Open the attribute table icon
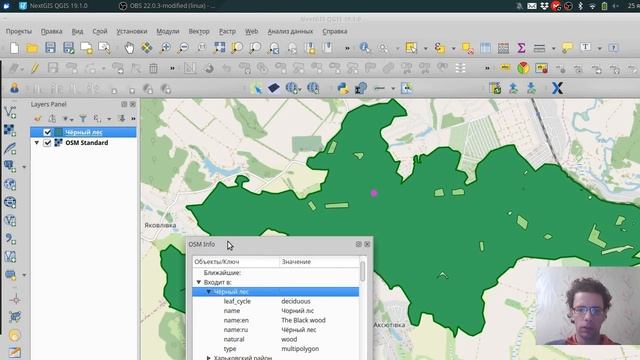Screen dimensions: 640x360 485,48
